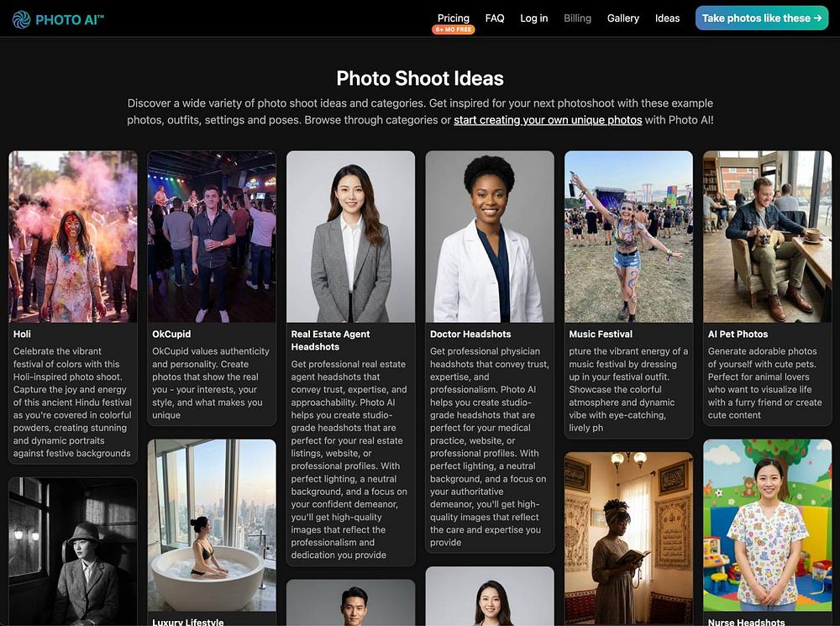Switch to the Ideas page
The width and height of the screenshot is (840, 626).
tap(668, 18)
